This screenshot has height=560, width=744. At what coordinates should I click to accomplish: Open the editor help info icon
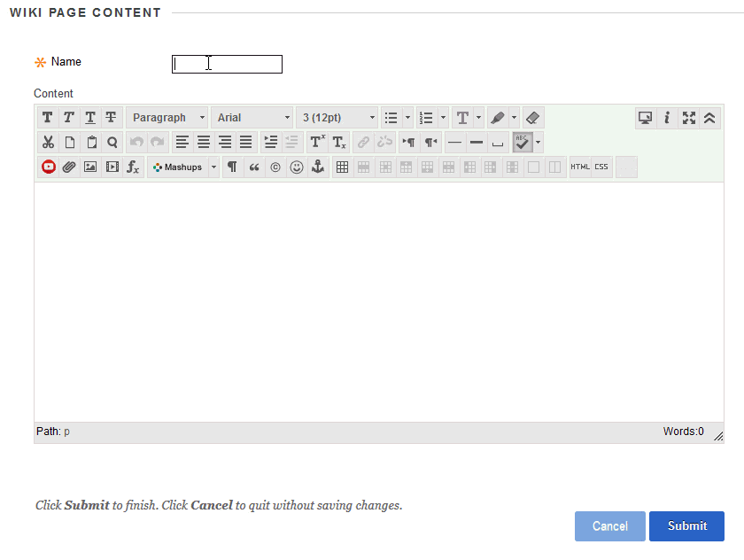[x=667, y=117]
